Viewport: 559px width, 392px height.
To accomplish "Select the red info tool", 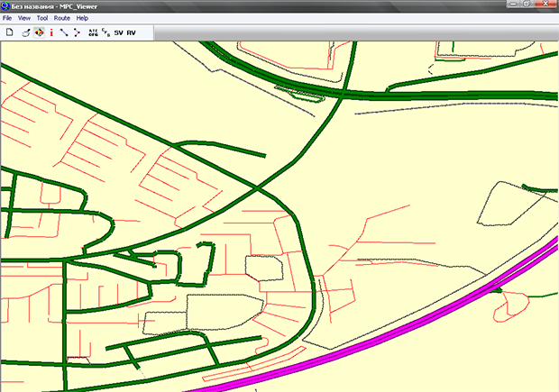I will (51, 32).
